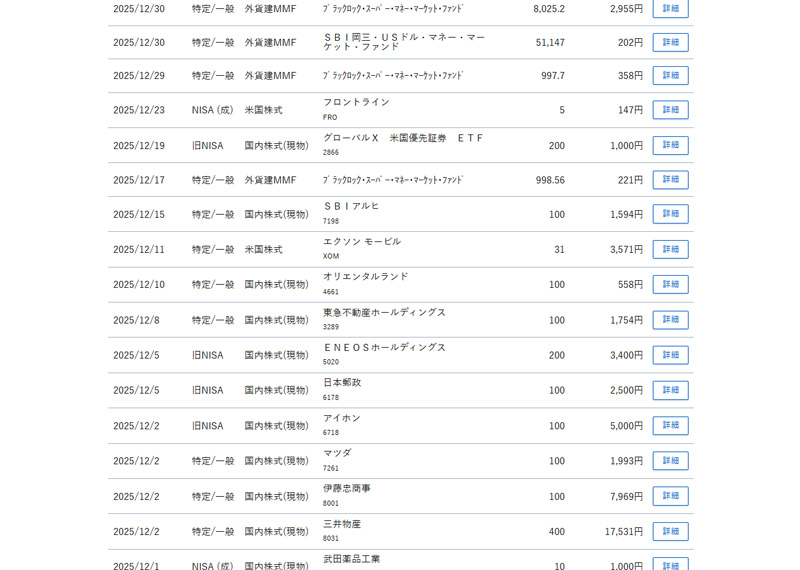Show 詳細 for 東急不動産ホールディングス row

click(670, 320)
